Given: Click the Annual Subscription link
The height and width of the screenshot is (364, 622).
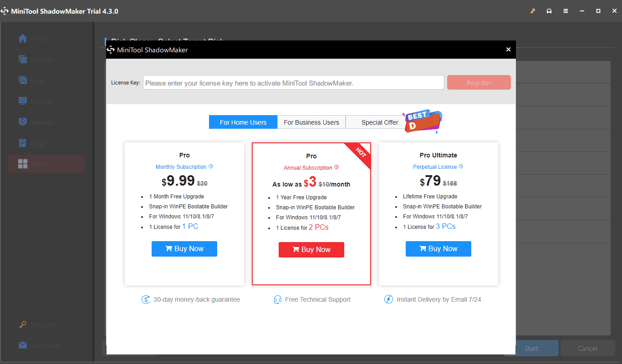Looking at the screenshot, I should coord(308,168).
